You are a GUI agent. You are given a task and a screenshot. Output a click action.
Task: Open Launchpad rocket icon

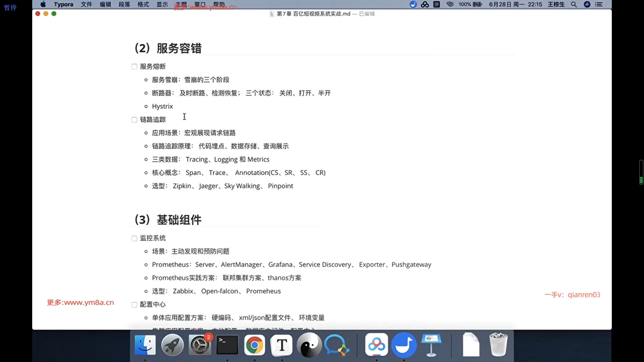(x=172, y=345)
